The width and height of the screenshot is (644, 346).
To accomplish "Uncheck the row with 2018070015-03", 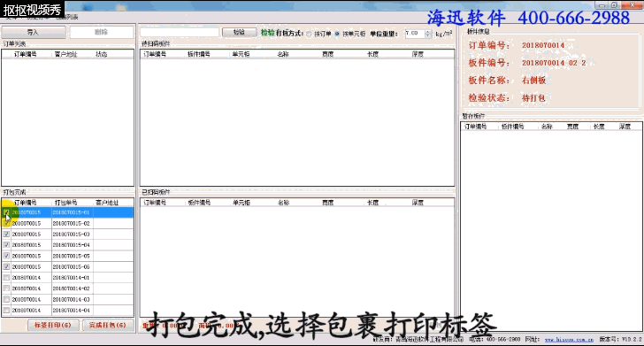I will coord(6,234).
